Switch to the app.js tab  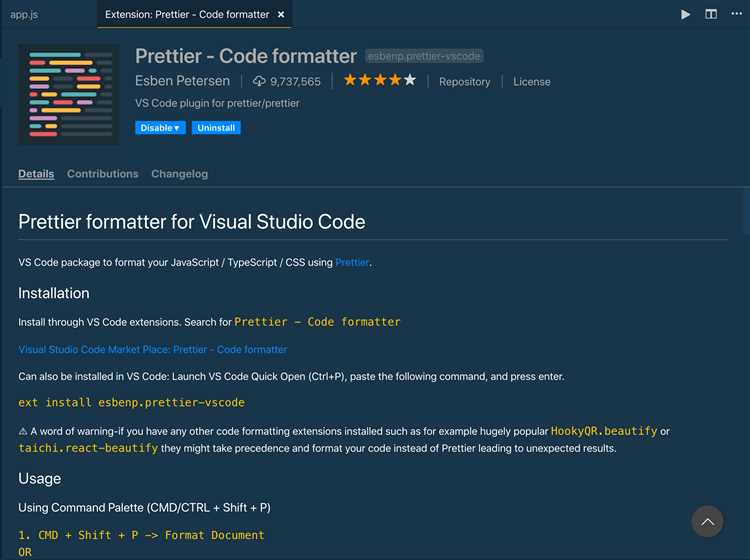tap(24, 15)
